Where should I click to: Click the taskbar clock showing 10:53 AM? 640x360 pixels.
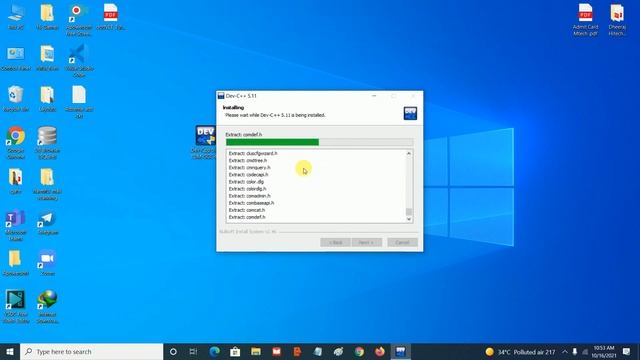pos(604,351)
